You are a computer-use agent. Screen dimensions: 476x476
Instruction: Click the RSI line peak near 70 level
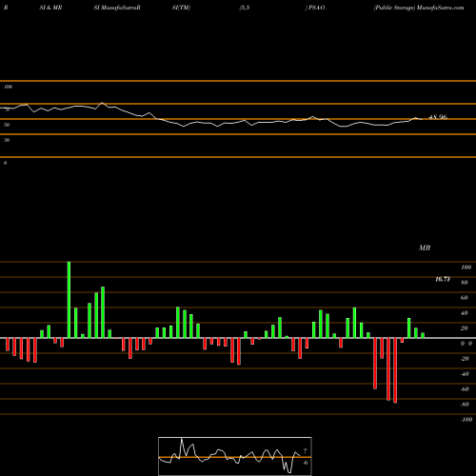click(102, 103)
